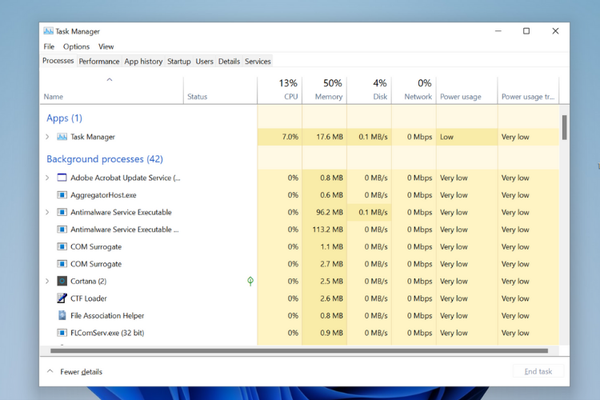
Task: Minimize the Task Manager window
Action: tap(498, 31)
